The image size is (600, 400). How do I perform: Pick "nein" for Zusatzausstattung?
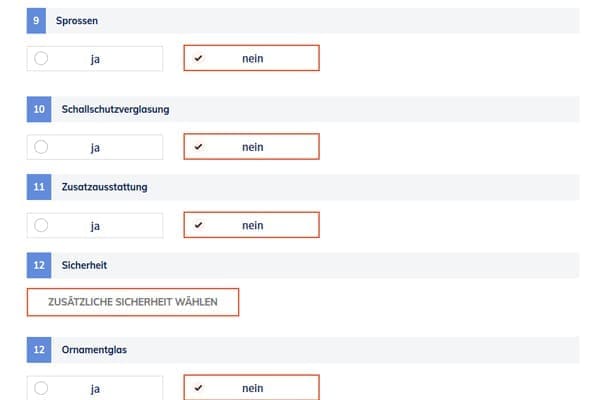tap(251, 225)
